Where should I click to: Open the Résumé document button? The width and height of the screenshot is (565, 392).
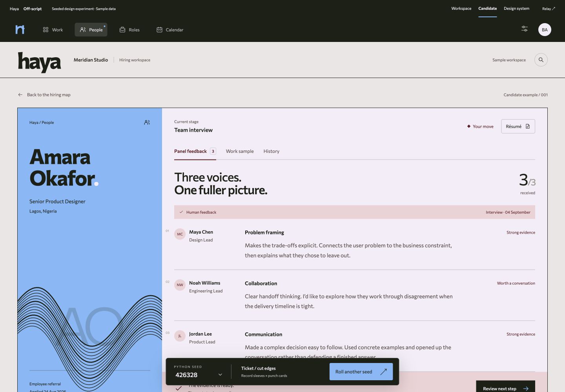(x=518, y=126)
